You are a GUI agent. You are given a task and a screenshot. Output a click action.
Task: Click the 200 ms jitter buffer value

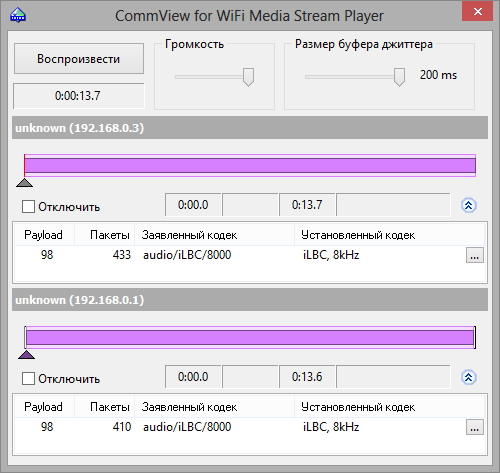[438, 75]
